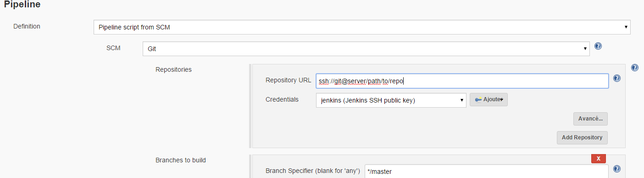Open the SCM Git dropdown

(x=366, y=48)
